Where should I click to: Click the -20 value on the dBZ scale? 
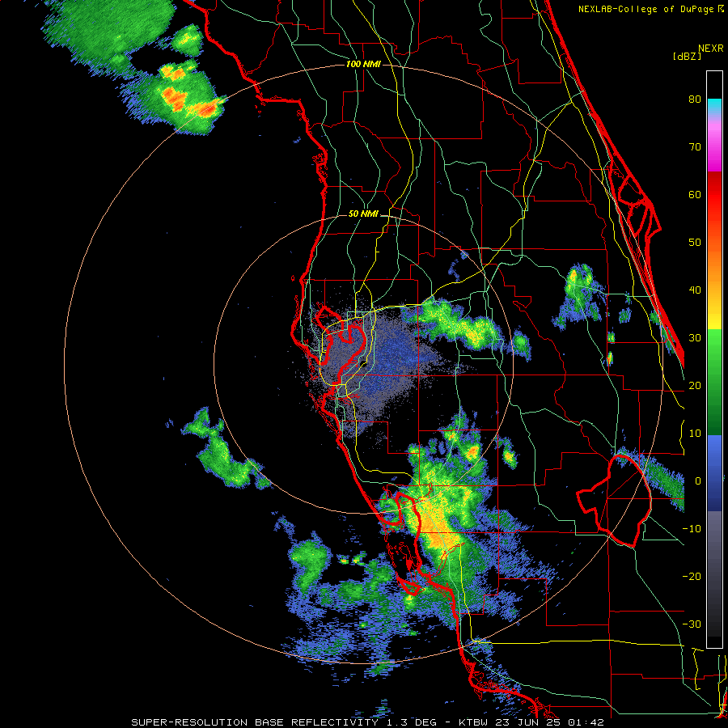pos(692,576)
